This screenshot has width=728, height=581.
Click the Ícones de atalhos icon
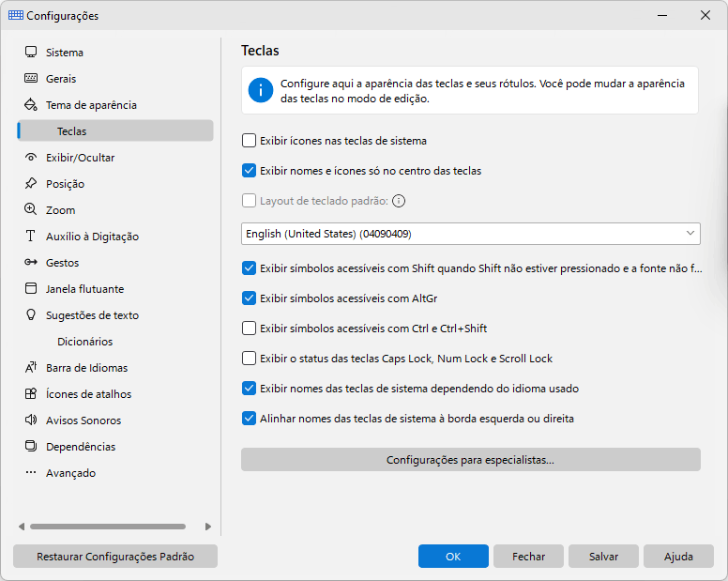pos(31,394)
